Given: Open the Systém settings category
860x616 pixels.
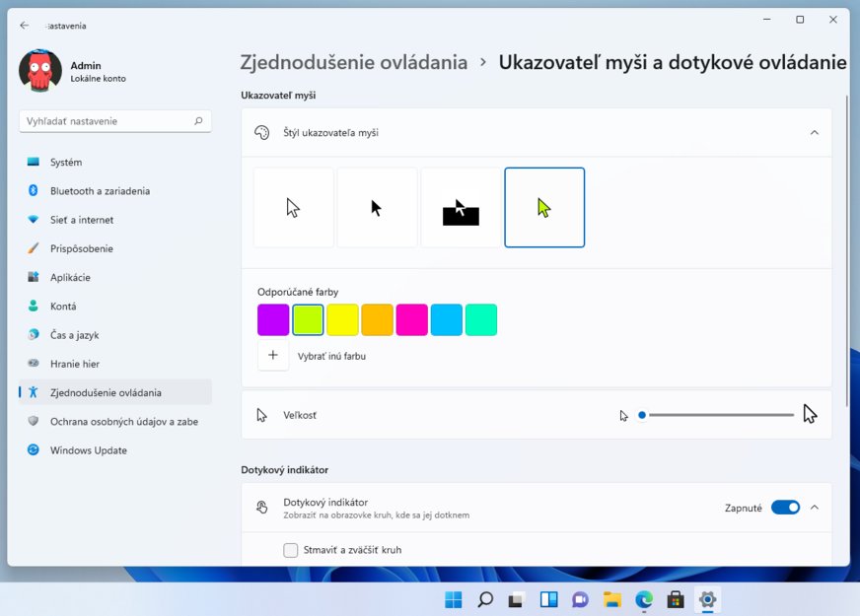Looking at the screenshot, I should [x=66, y=162].
